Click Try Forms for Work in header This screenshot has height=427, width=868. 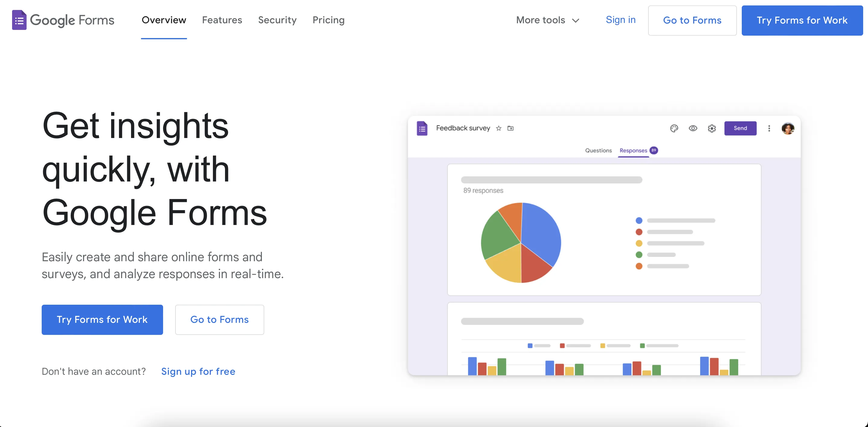coord(802,20)
